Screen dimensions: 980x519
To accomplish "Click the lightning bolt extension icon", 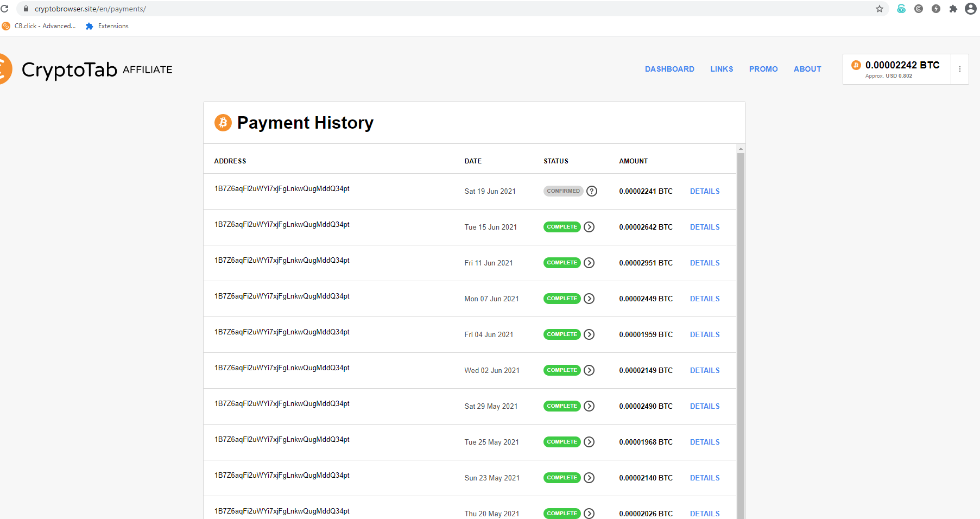I will (x=936, y=9).
